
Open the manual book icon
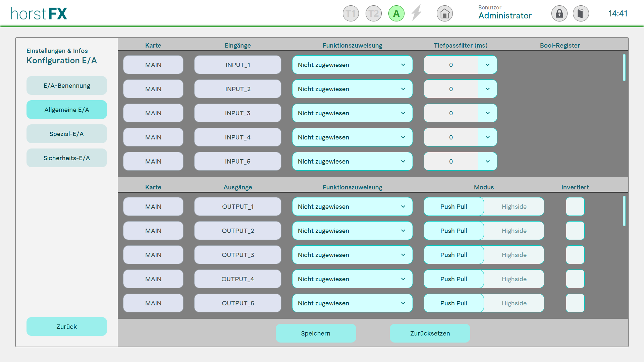click(x=581, y=14)
